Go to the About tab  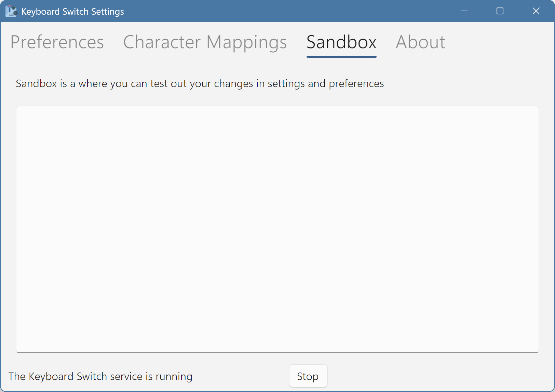(x=420, y=42)
